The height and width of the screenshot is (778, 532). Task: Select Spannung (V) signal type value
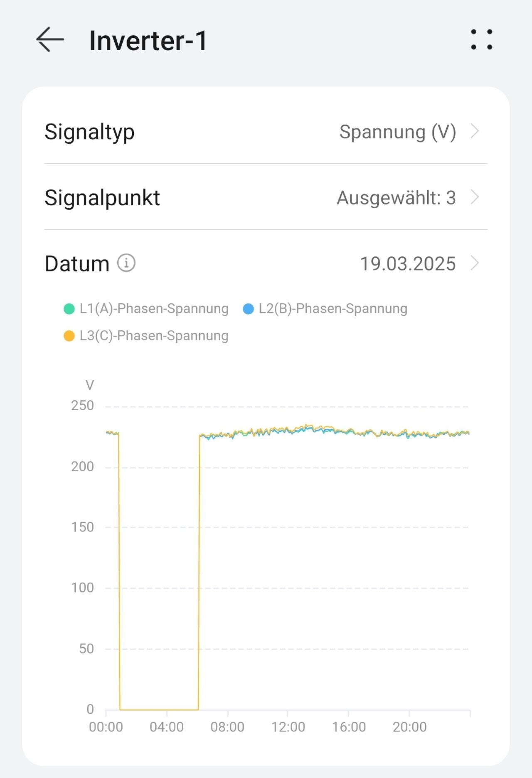(398, 132)
